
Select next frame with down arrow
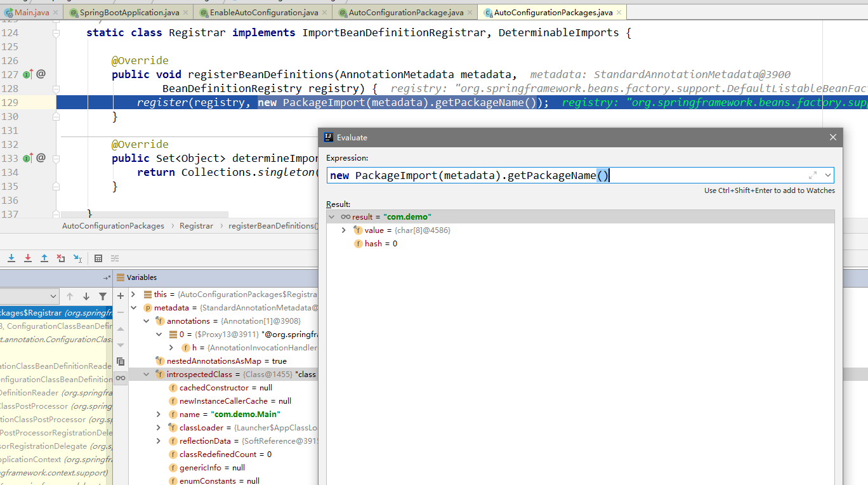pos(86,296)
